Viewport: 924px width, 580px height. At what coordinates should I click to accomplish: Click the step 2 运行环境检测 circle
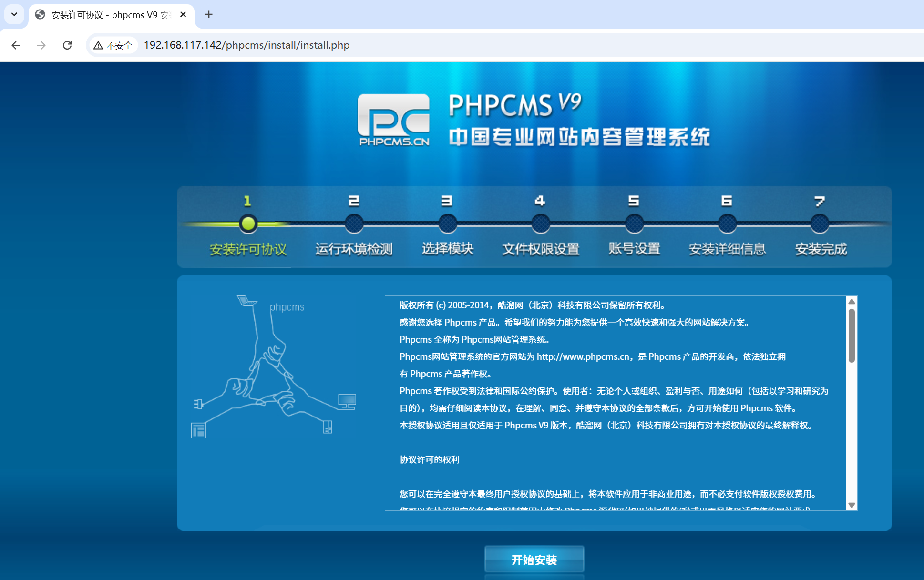[x=354, y=224]
